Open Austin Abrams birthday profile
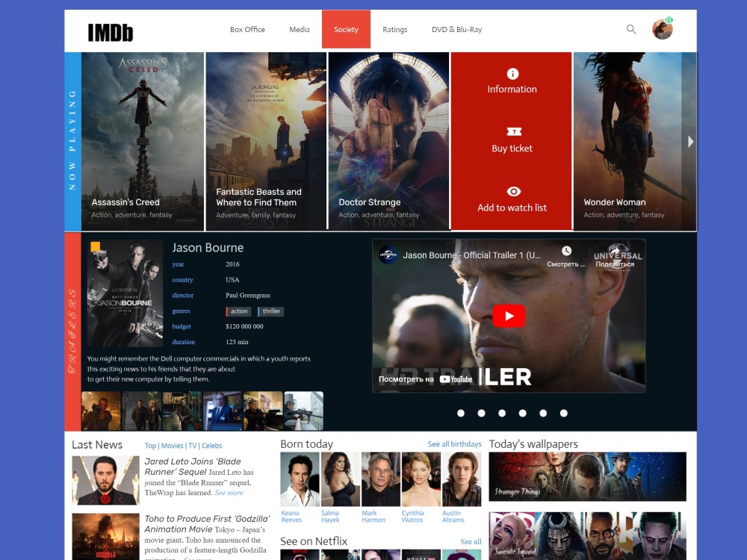 click(x=462, y=479)
